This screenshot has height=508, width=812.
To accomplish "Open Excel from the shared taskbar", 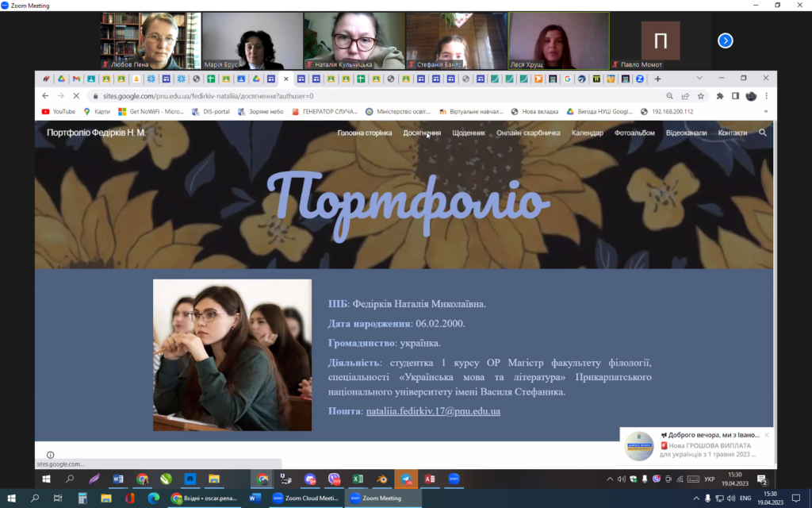I will click(358, 479).
